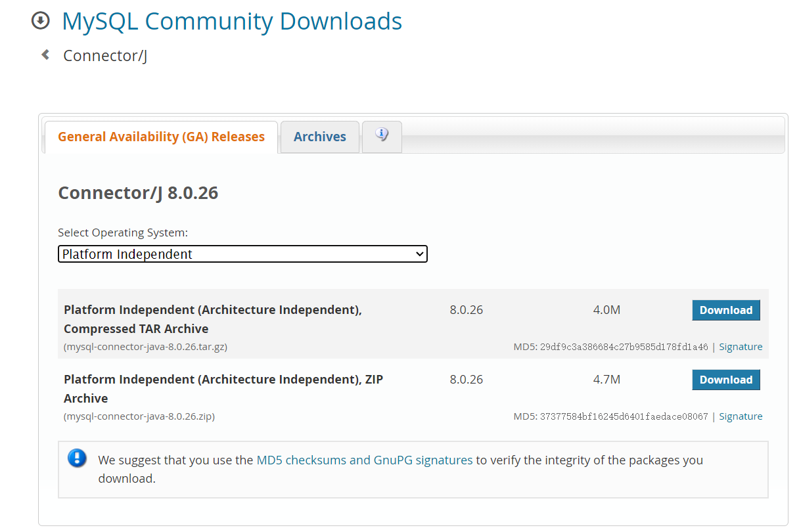Viewport: 799px width, 532px height.
Task: Click filename mysql-connector-java-8.0.26.tar.gz
Action: [x=146, y=347]
